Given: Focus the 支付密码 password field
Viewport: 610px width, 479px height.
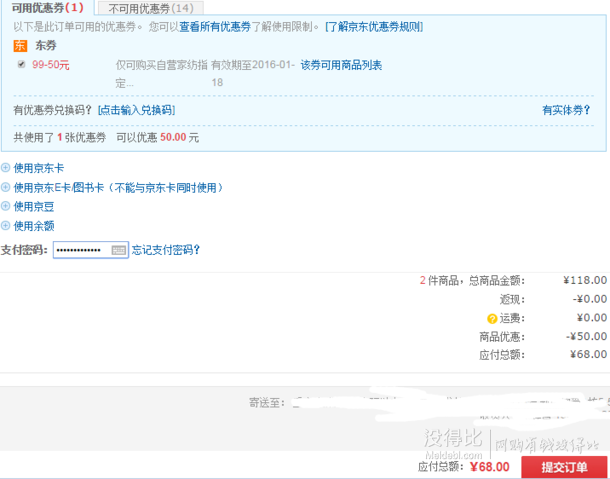Looking at the screenshot, I should tap(91, 250).
